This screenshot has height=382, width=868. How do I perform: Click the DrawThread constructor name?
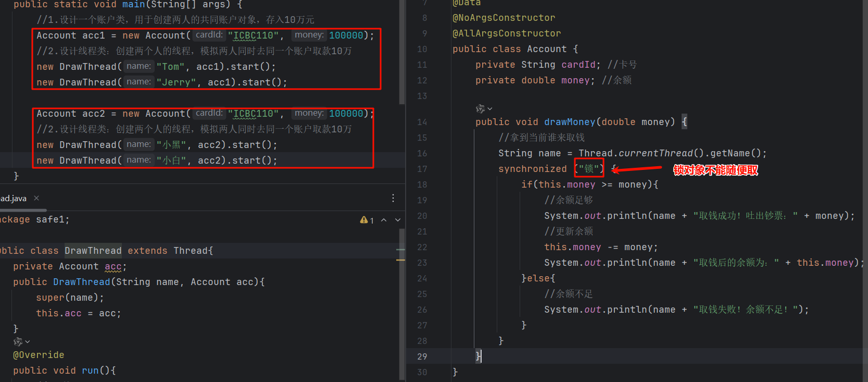pos(82,282)
